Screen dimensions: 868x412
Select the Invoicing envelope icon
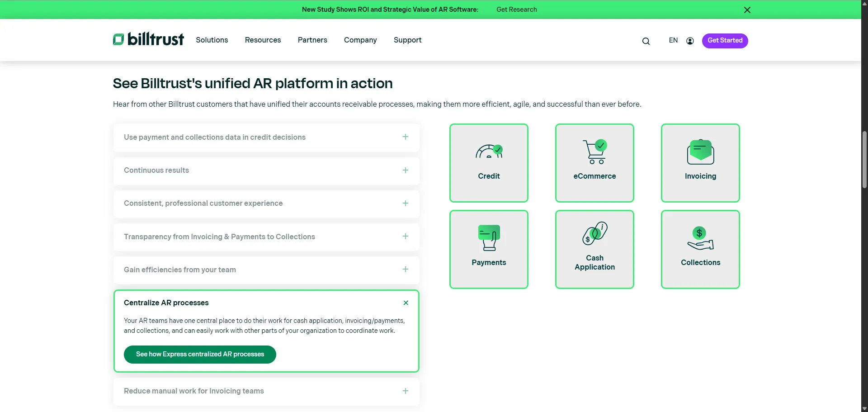click(x=700, y=152)
